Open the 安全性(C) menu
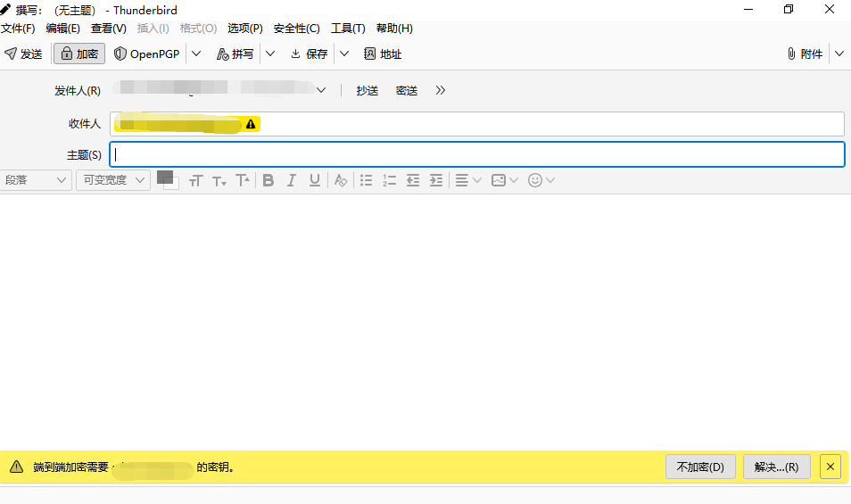851x504 pixels. [296, 29]
